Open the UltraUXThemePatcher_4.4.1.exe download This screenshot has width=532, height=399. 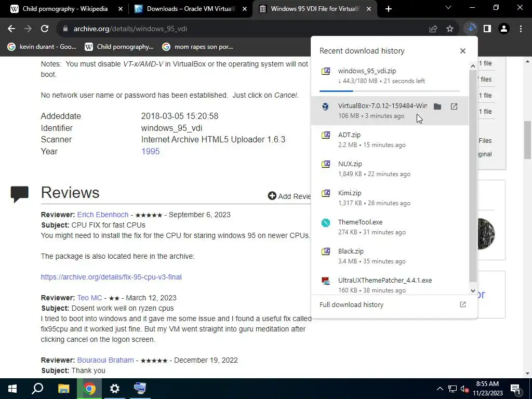[x=390, y=284]
